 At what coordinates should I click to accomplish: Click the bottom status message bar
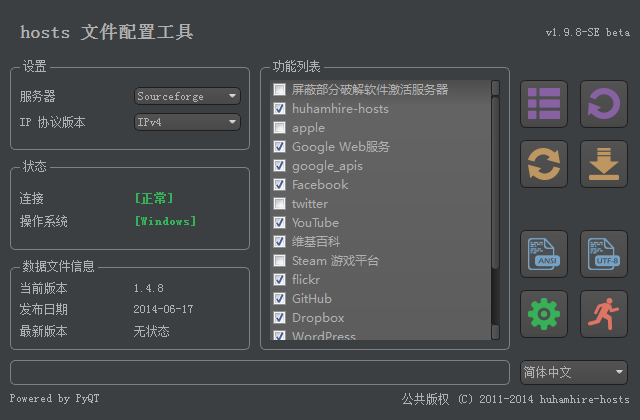pos(260,372)
